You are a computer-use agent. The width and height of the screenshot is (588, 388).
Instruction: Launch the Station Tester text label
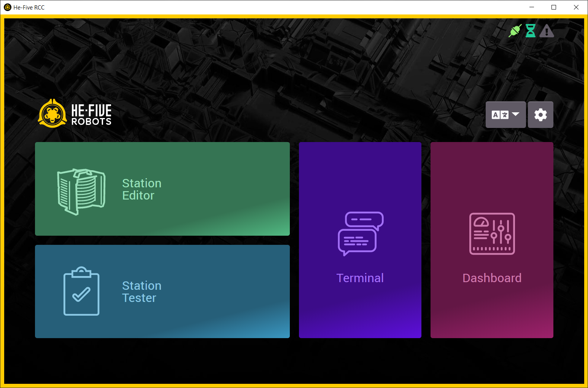(141, 292)
